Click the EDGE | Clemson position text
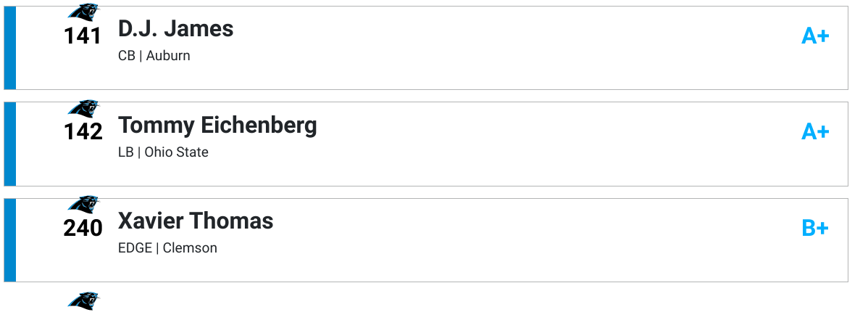The width and height of the screenshot is (868, 320). pyautogui.click(x=167, y=248)
